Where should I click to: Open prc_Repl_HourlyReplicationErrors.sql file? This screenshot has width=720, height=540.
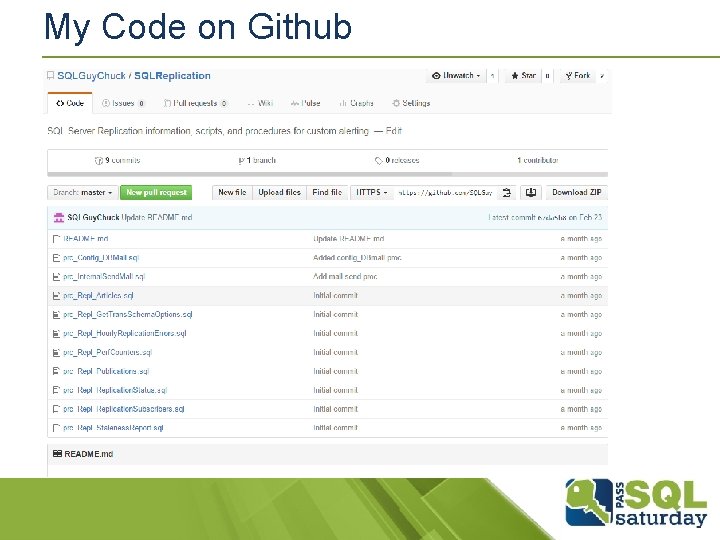pyautogui.click(x=125, y=333)
